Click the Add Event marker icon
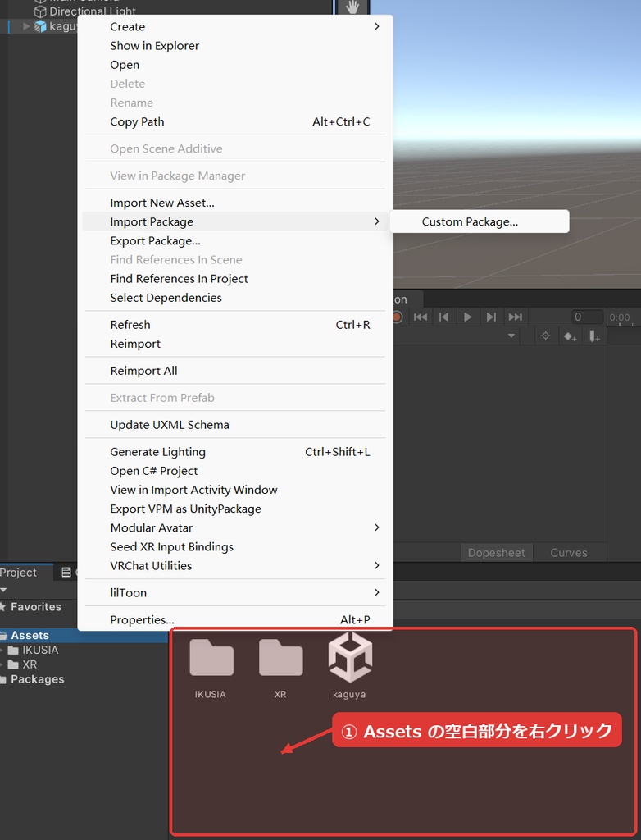 (x=594, y=336)
